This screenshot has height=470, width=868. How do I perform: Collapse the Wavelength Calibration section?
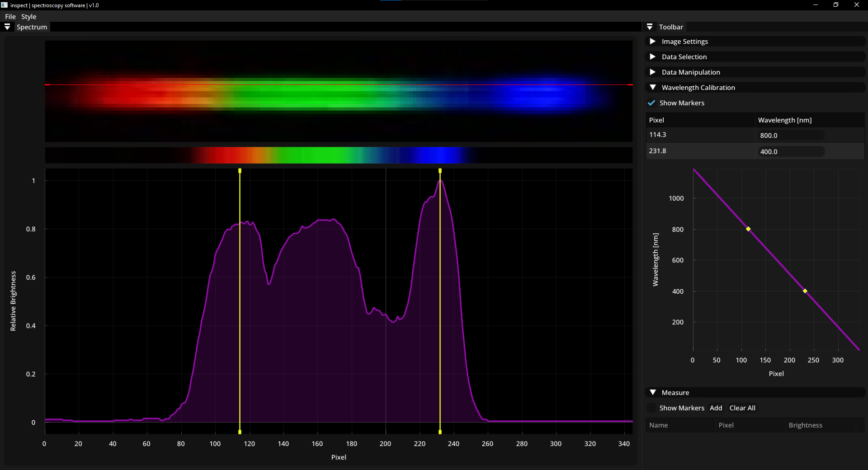pos(756,88)
